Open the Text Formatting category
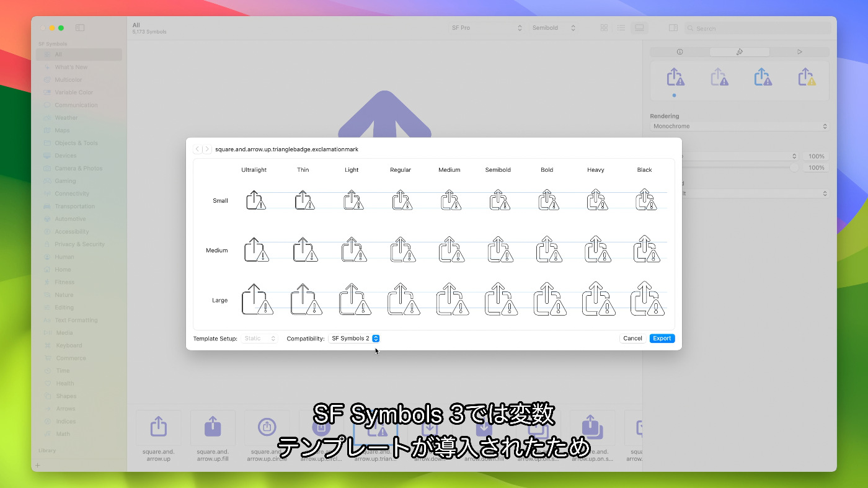This screenshot has width=868, height=488. pos(79,320)
